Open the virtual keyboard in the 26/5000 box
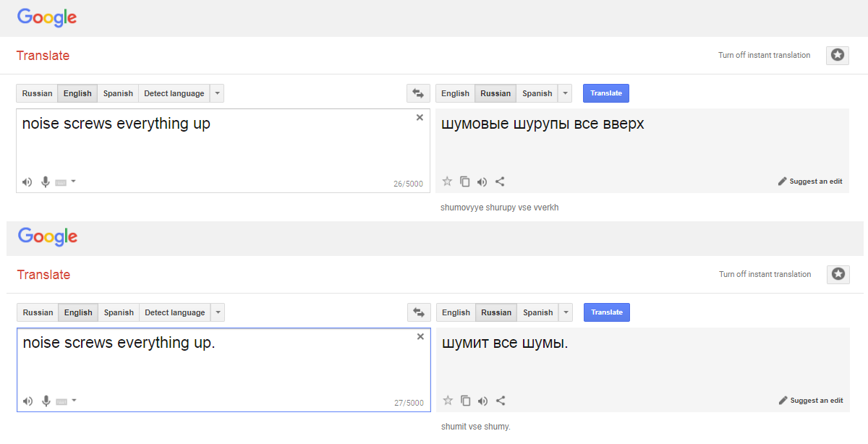Screen dimensions: 868x444 [x=61, y=182]
